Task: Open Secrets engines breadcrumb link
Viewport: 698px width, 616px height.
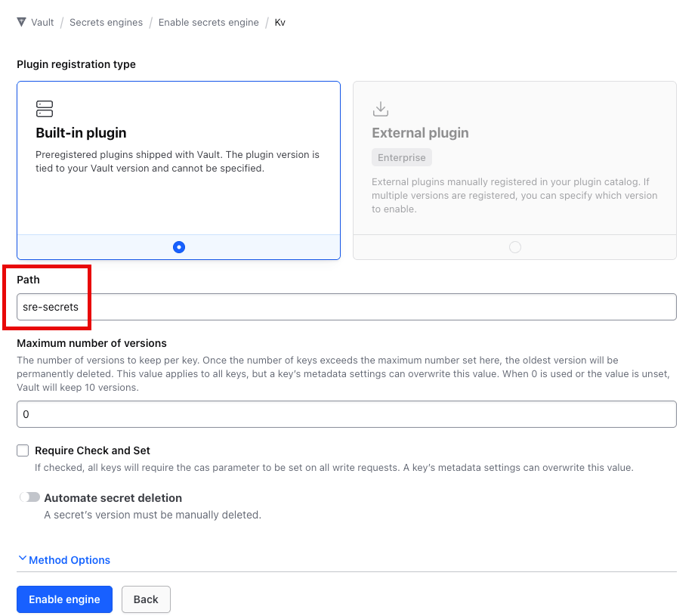Action: click(x=106, y=22)
